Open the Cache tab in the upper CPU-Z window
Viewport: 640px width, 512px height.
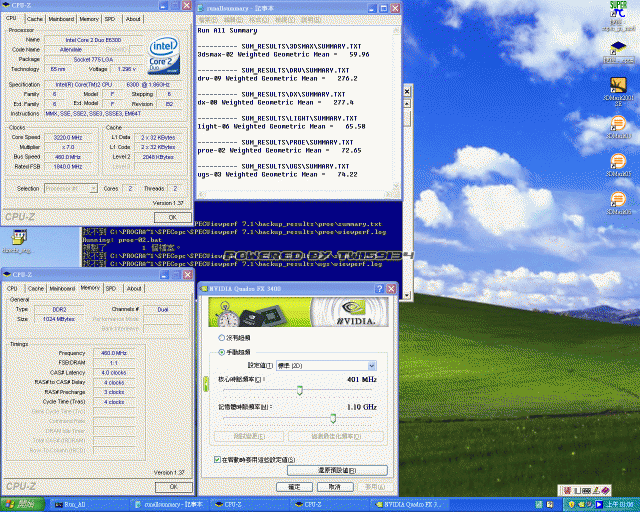tap(35, 19)
